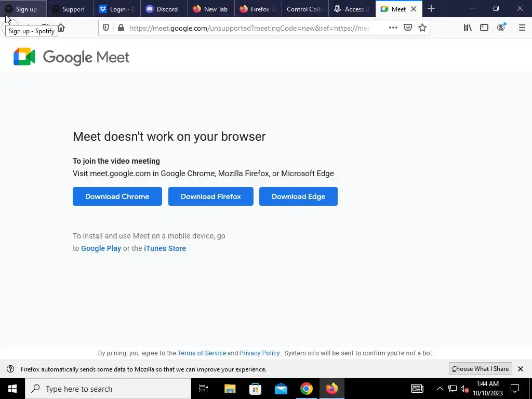Click the home icon in the toolbar

61,28
